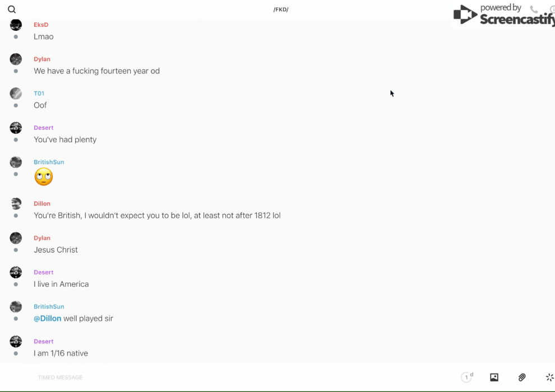Click the Dylan name above 'Jesus Christ'

(42, 238)
